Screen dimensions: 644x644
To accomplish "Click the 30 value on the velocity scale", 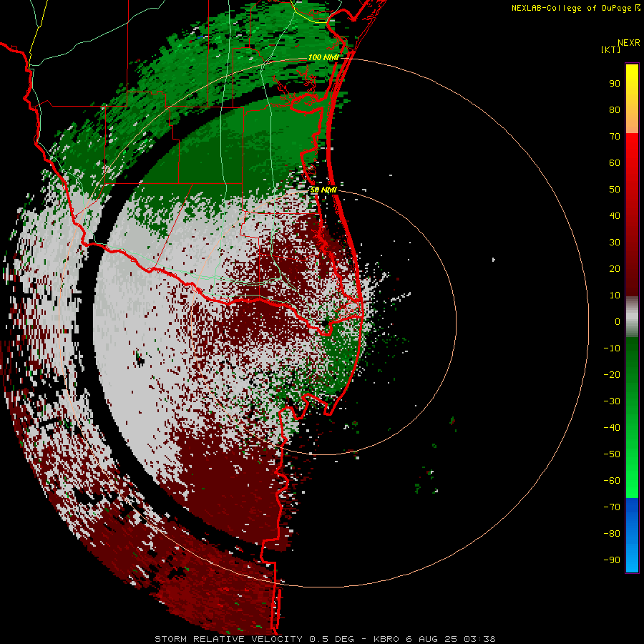I will click(615, 243).
